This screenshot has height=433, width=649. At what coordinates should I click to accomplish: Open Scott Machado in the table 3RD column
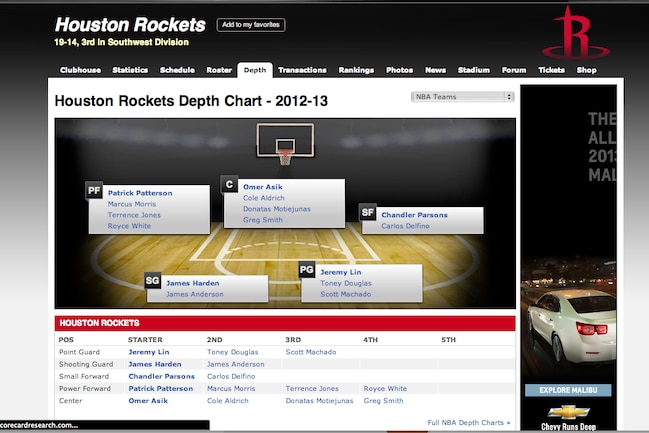click(x=310, y=352)
